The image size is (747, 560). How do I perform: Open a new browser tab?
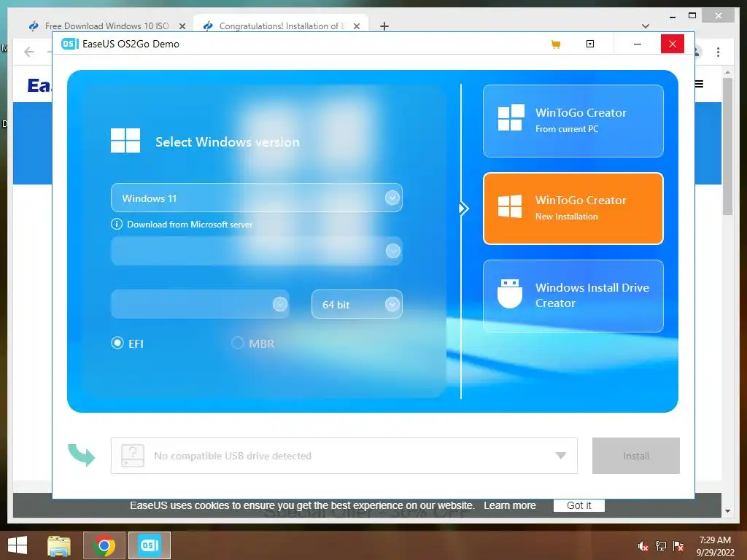click(x=384, y=26)
